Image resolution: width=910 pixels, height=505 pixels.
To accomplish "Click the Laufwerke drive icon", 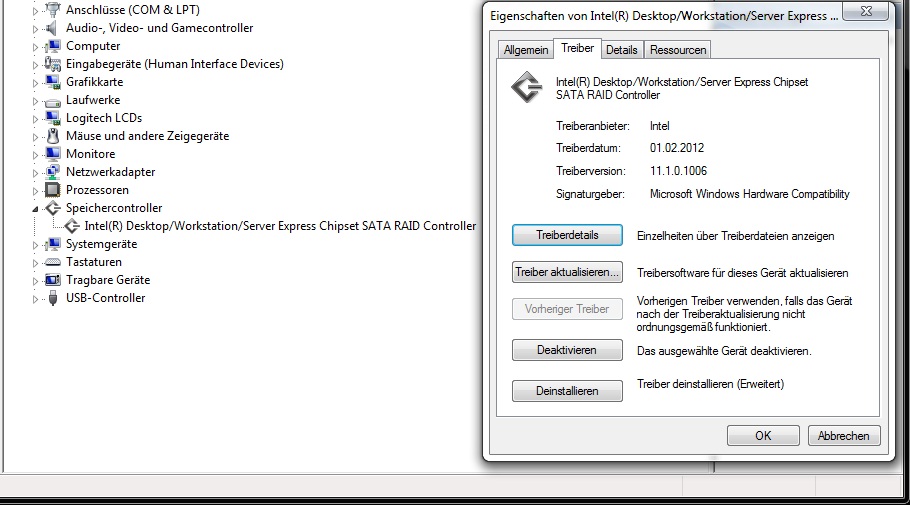I will [x=53, y=100].
